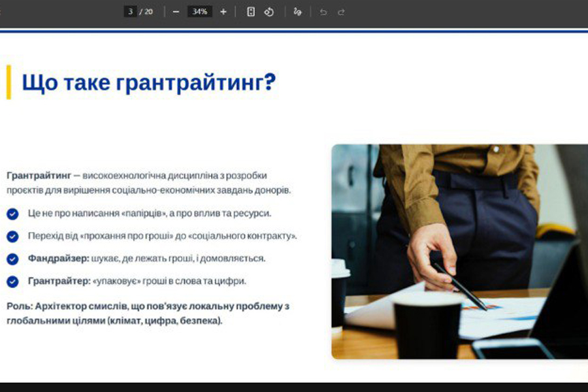Click the heading 'Що таке грантрайтинг?'
Viewport: 588px width, 392px height.
coord(149,82)
